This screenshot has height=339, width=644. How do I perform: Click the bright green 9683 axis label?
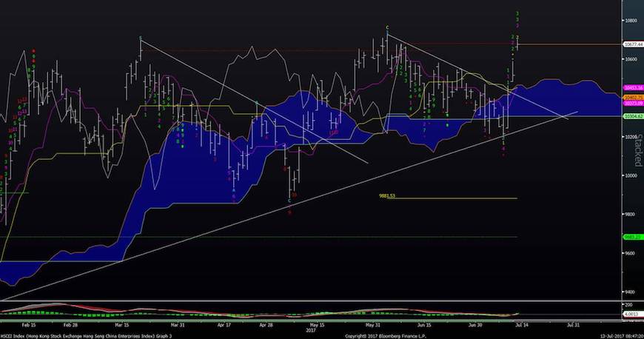click(x=631, y=237)
